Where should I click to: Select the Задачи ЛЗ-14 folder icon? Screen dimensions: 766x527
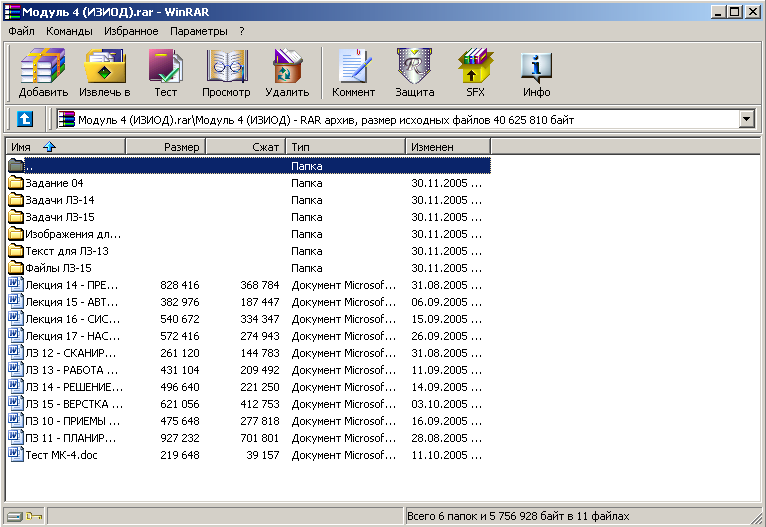click(x=16, y=200)
